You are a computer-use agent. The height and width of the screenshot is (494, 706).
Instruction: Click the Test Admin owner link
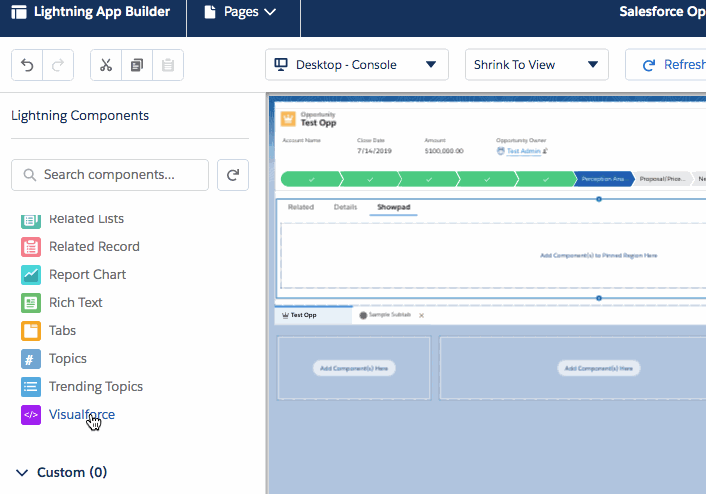point(522,151)
